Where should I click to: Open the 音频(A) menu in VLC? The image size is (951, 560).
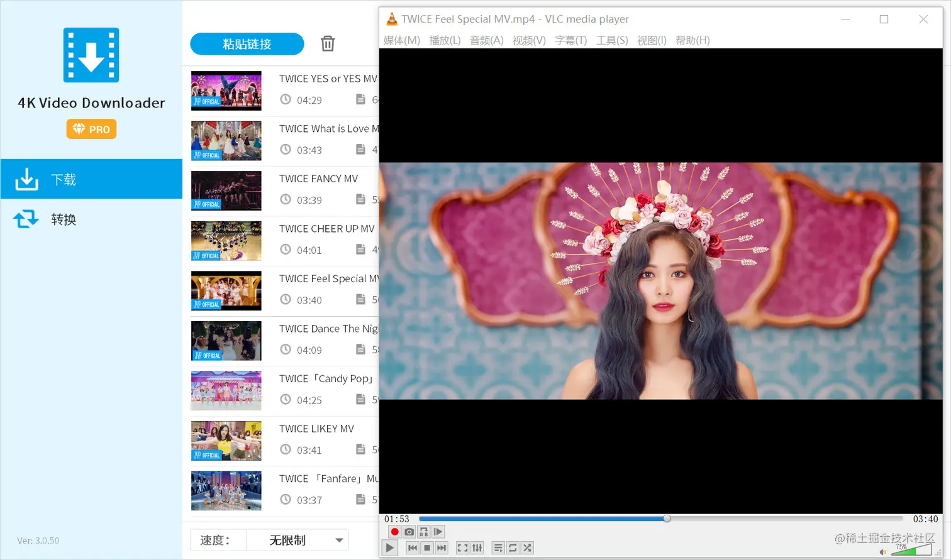coord(487,40)
